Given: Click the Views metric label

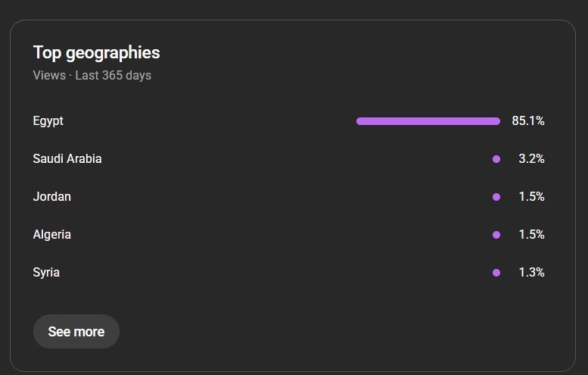Looking at the screenshot, I should tap(49, 76).
